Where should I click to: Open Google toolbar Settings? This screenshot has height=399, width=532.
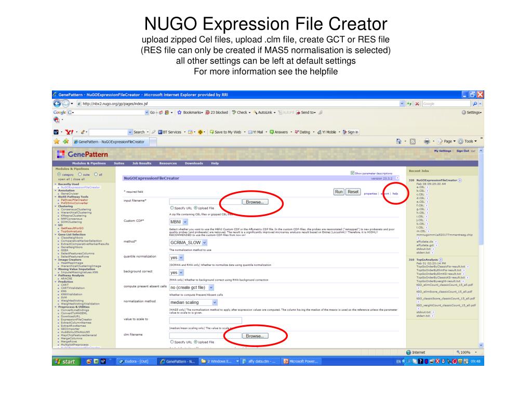471,112
